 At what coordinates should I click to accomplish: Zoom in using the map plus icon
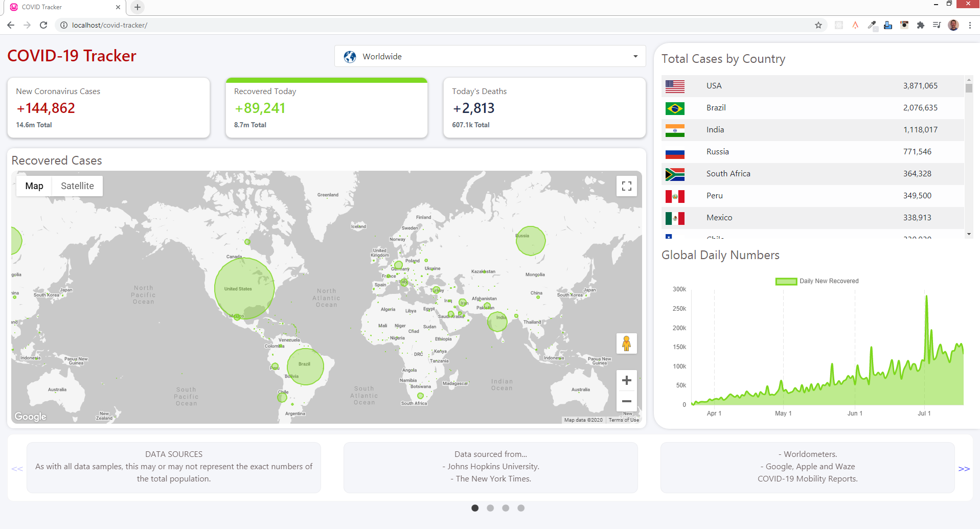click(626, 380)
